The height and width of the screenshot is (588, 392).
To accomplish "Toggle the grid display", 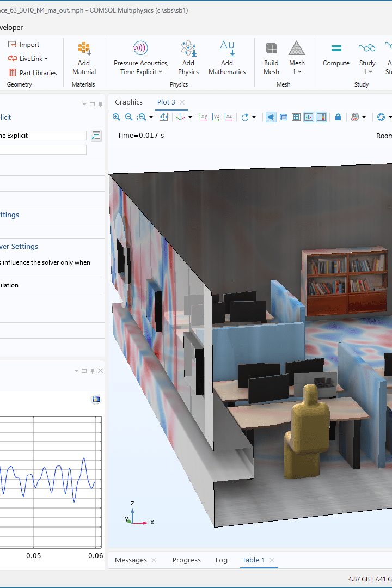I will [296, 117].
